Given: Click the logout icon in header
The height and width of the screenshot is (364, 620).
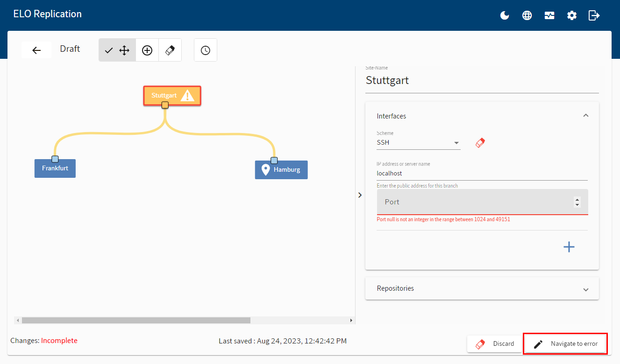Looking at the screenshot, I should click(594, 15).
